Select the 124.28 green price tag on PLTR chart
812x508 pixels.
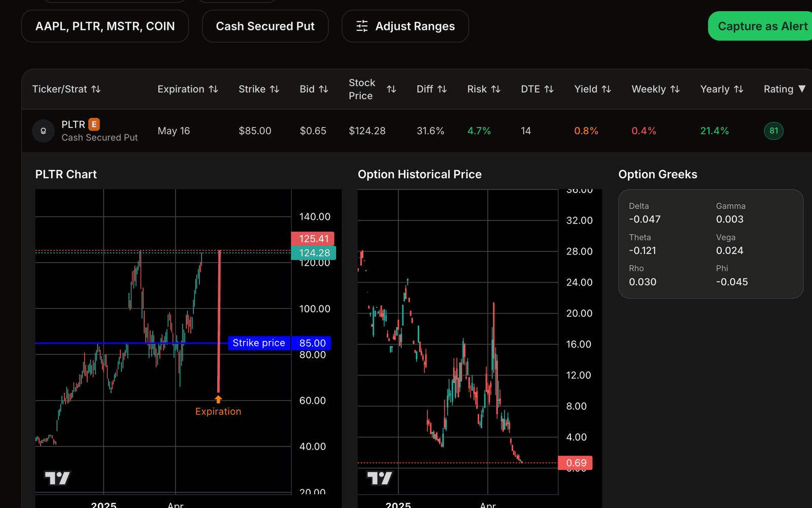[314, 253]
